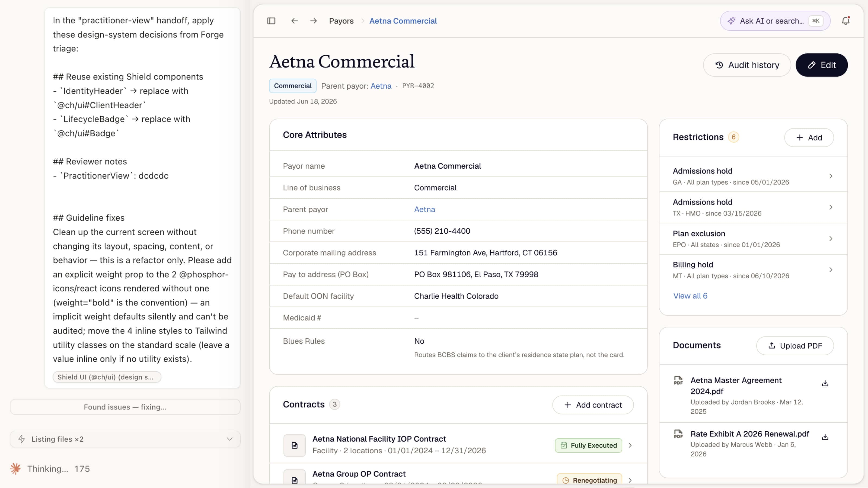868x488 pixels.
Task: Follow the View all 6 link
Action: coord(690,296)
